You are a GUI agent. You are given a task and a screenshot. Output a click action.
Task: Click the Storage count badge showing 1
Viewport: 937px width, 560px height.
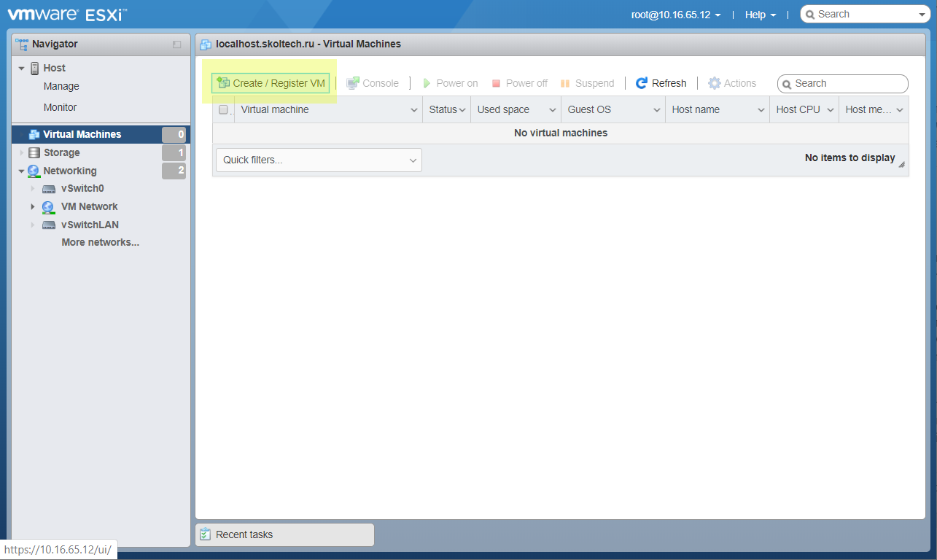(x=174, y=152)
